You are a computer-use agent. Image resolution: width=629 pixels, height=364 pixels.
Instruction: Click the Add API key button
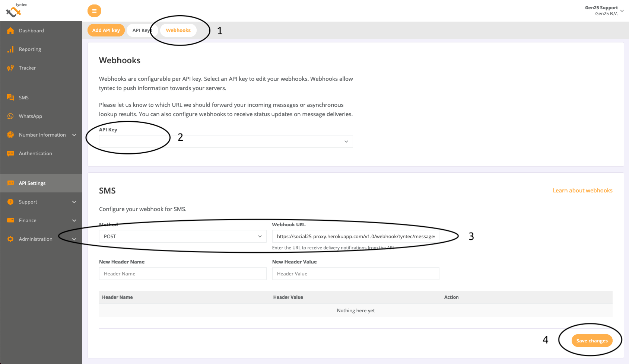(x=106, y=30)
